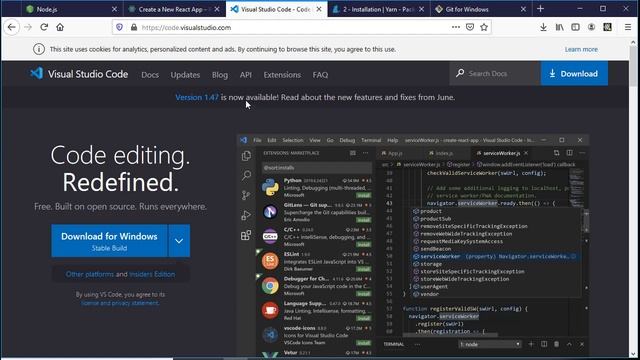Viewport: 640px width, 360px height.
Task: Open the Extensions page
Action: (x=282, y=75)
